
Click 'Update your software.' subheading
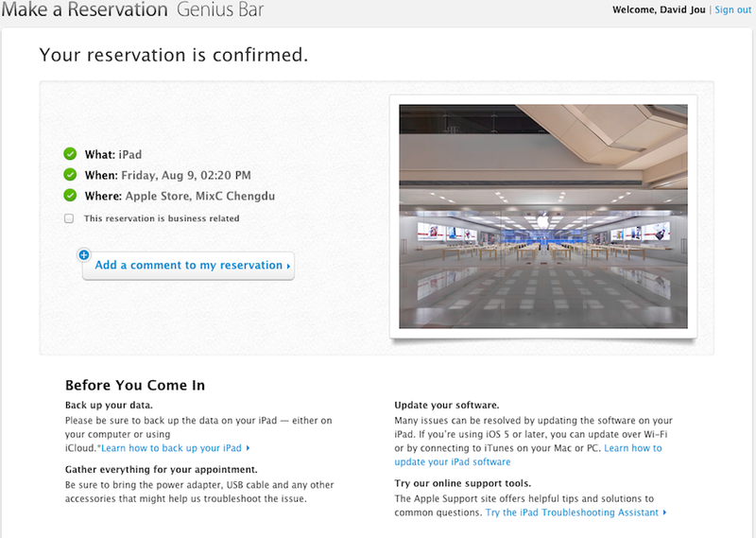coord(446,406)
